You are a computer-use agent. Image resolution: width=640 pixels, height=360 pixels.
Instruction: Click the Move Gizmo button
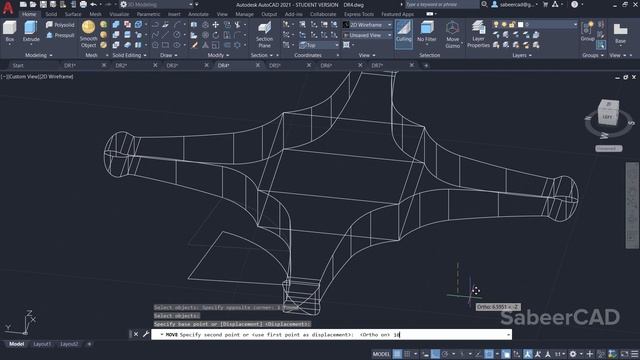click(x=452, y=34)
